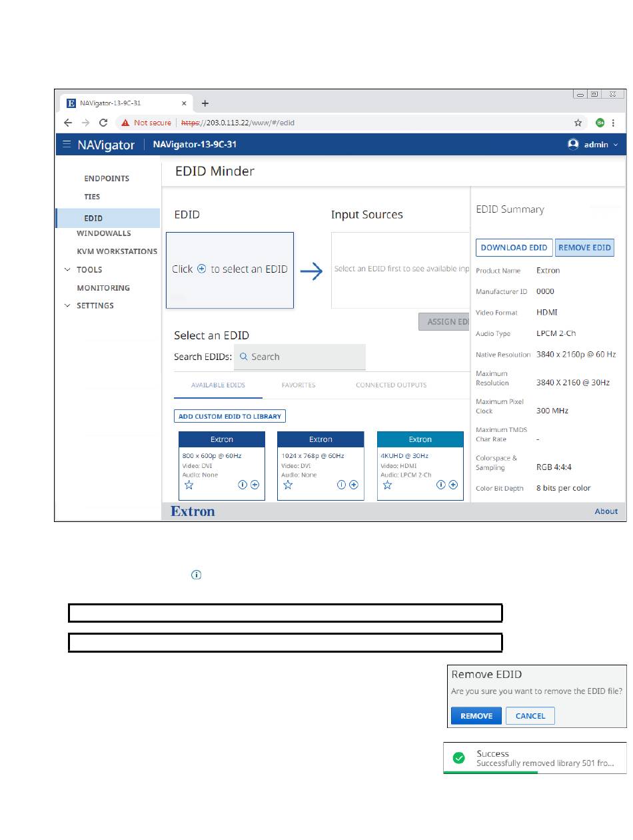Expand the admin account dropdown
Viewport: 633px width, 840px height.
tap(615, 145)
